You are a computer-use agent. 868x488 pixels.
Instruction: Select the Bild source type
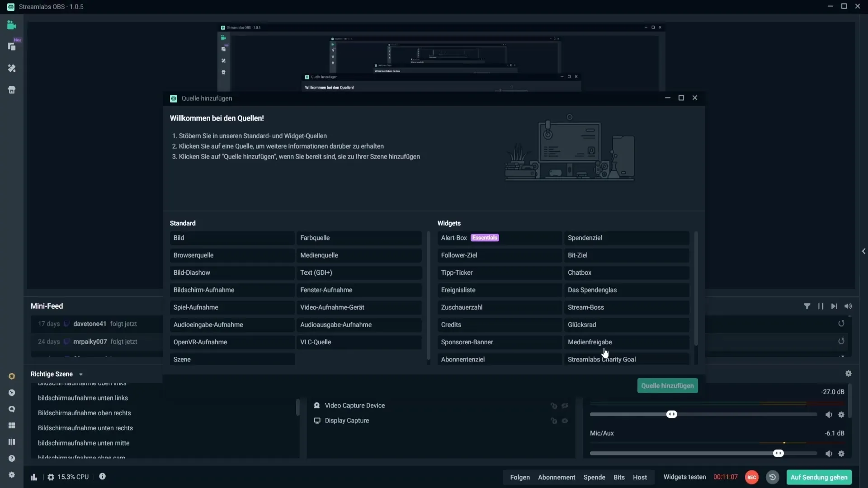click(232, 238)
